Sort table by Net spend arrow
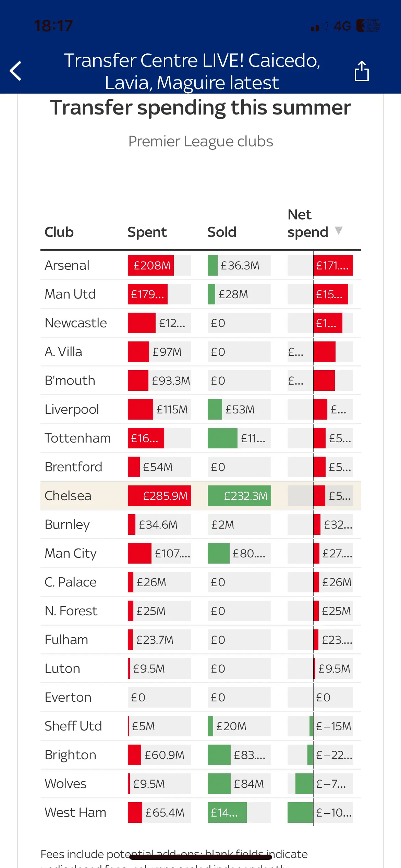This screenshot has height=868, width=401. point(338,230)
